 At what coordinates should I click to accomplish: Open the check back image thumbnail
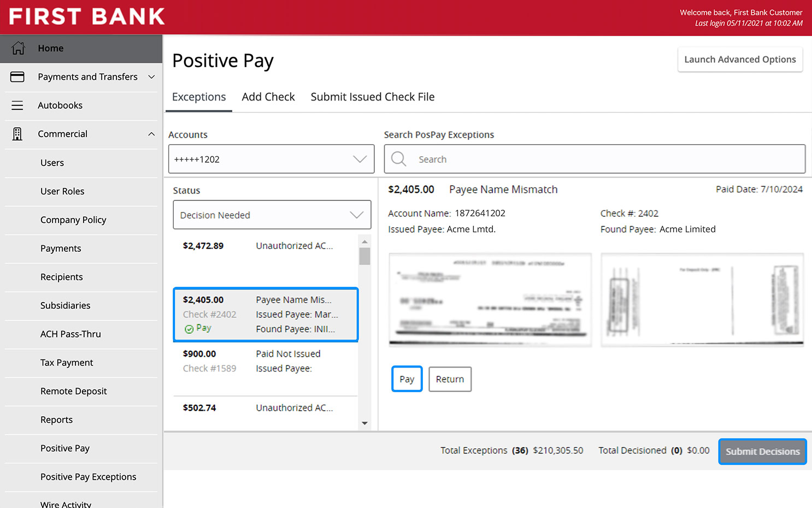(702, 299)
